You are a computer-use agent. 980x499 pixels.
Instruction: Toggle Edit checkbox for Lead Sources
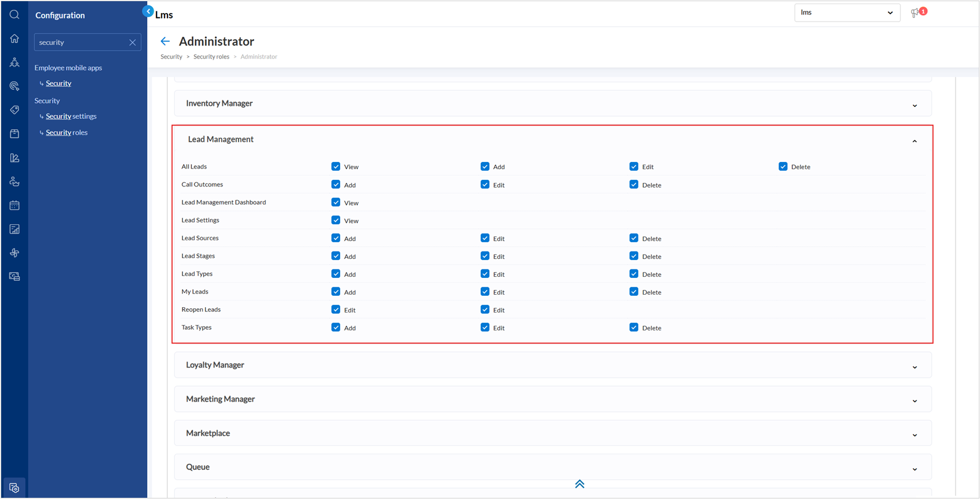pyautogui.click(x=485, y=238)
